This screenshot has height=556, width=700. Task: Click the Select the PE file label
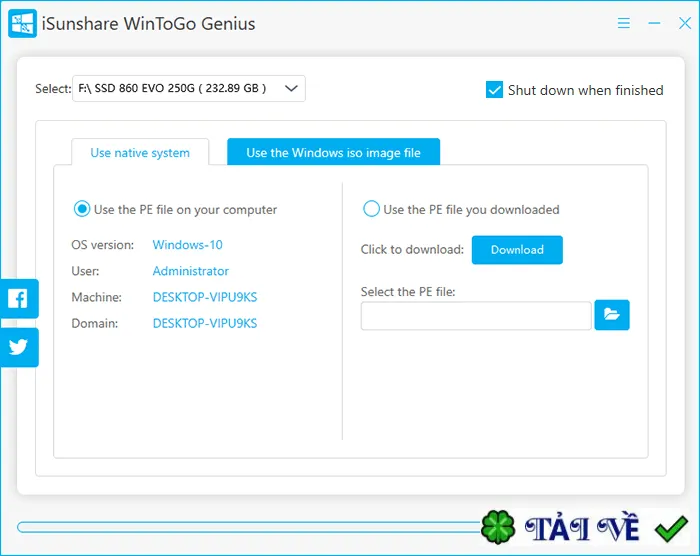[408, 292]
